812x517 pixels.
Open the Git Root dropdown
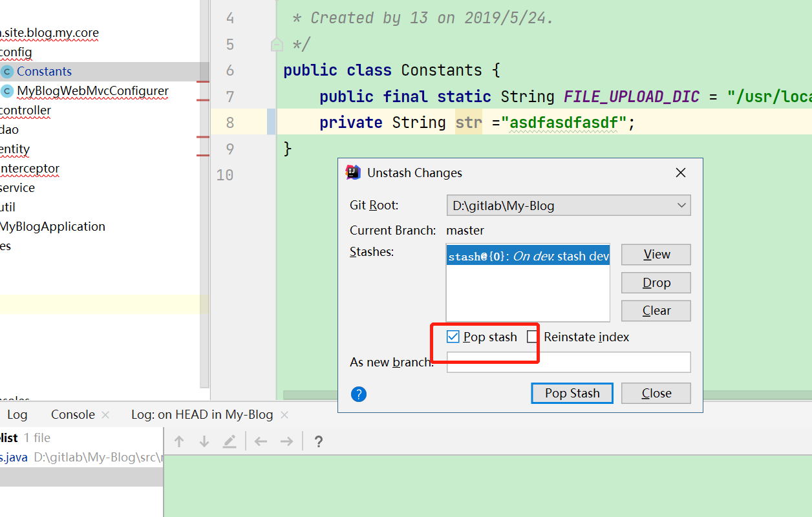coord(568,206)
